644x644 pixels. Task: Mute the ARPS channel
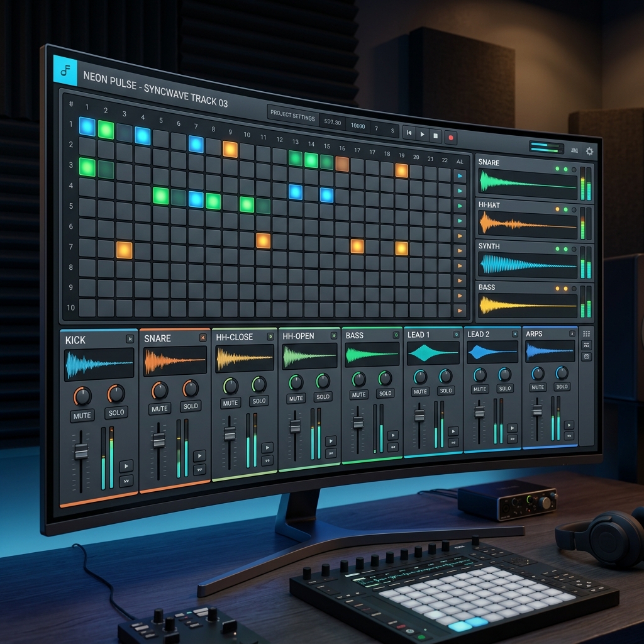pos(538,387)
